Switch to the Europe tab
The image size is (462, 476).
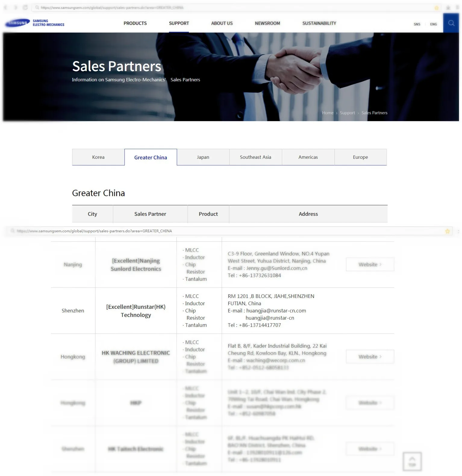(361, 157)
